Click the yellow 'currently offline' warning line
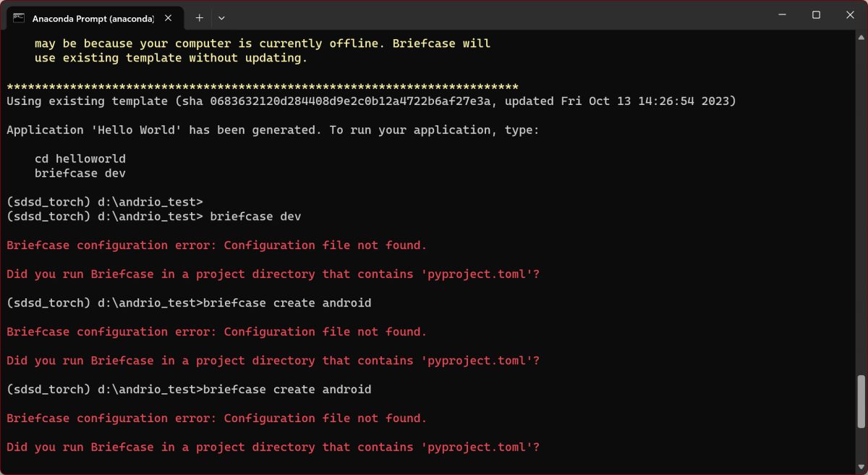Screen dimensions: 868x475 click(x=263, y=43)
